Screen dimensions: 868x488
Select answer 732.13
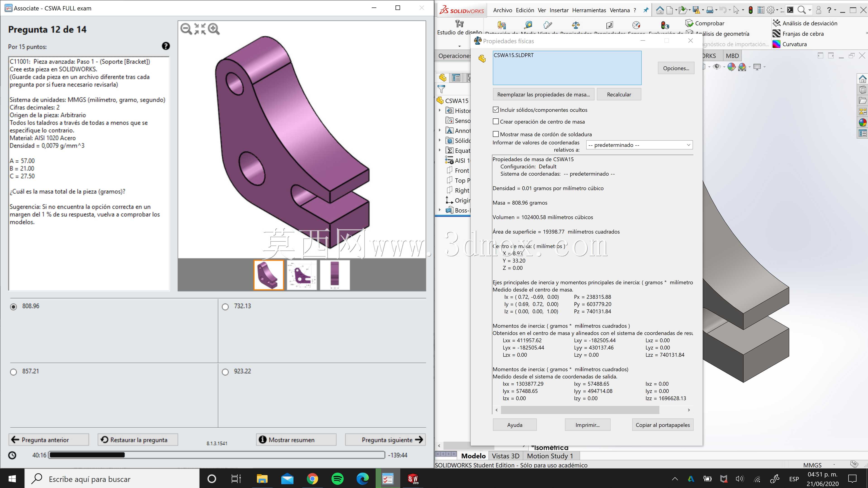click(225, 307)
